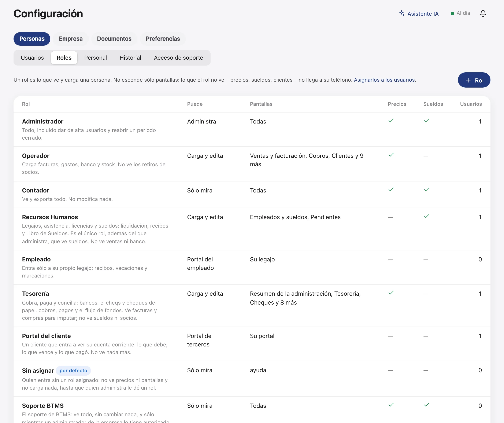Click 'Empleados y sueldos, Pendientes' cell
Image resolution: width=504 pixels, height=423 pixels.
click(295, 217)
